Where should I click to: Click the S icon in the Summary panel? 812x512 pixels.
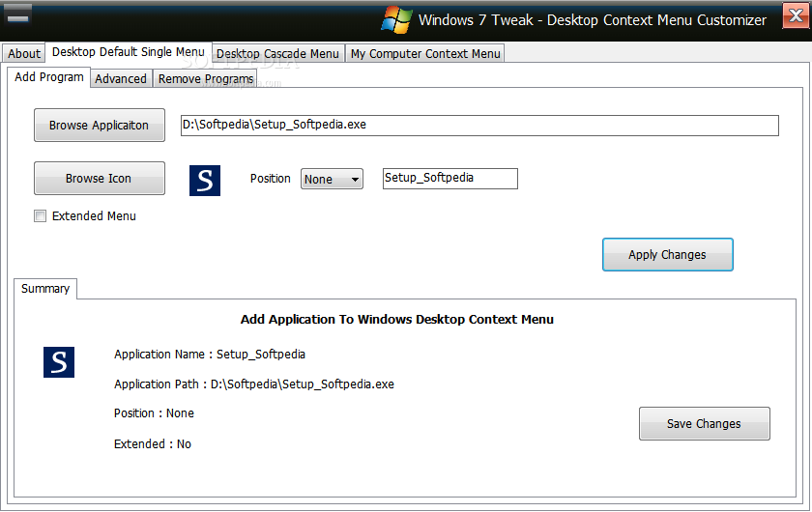[x=59, y=362]
